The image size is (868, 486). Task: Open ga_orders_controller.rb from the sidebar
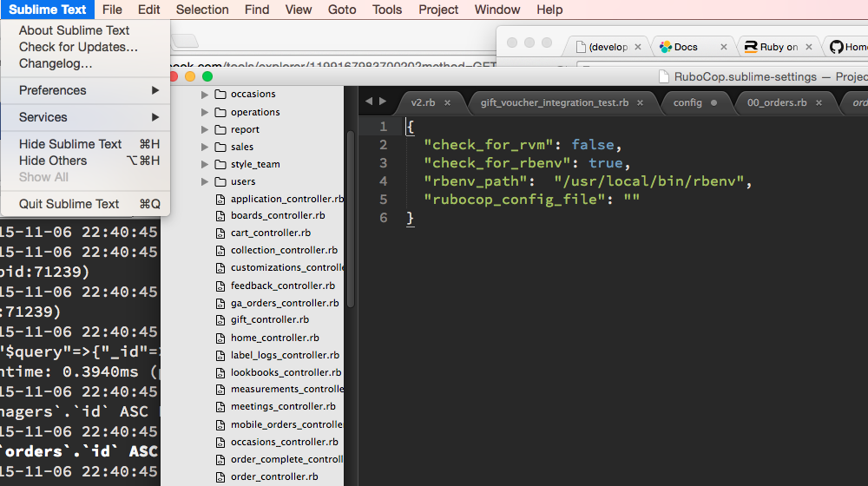pyautogui.click(x=285, y=303)
